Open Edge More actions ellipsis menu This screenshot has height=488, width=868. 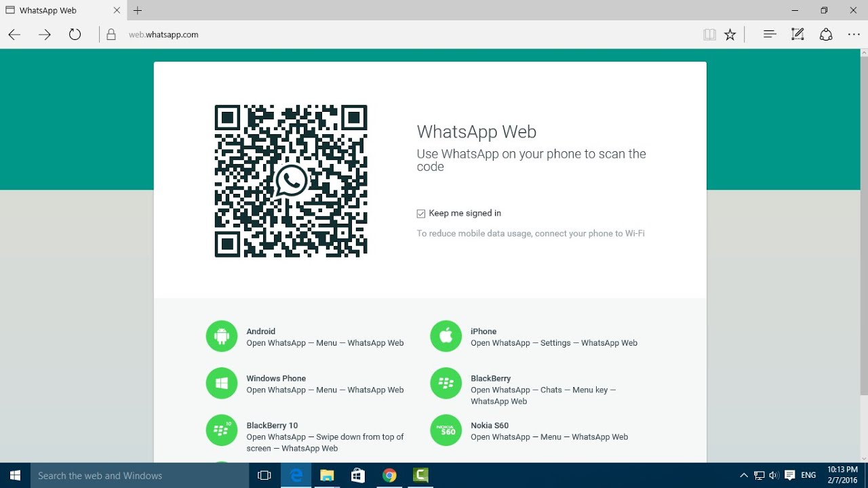tap(854, 35)
